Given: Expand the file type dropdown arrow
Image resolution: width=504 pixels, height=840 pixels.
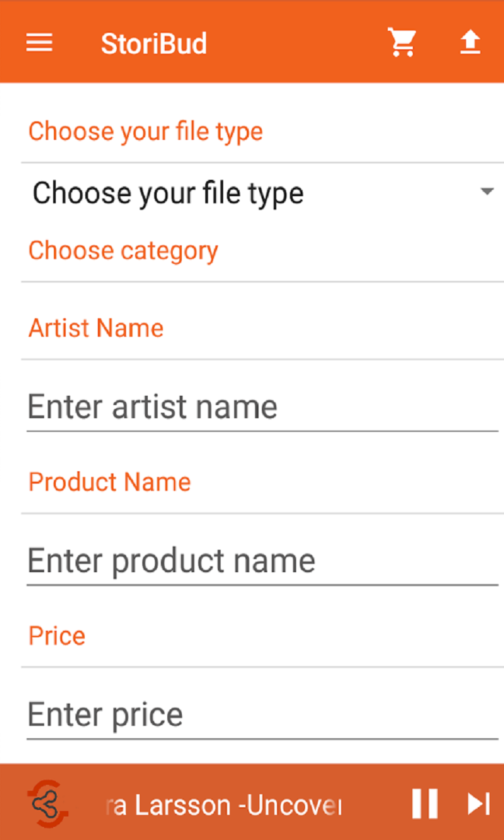Looking at the screenshot, I should (486, 192).
